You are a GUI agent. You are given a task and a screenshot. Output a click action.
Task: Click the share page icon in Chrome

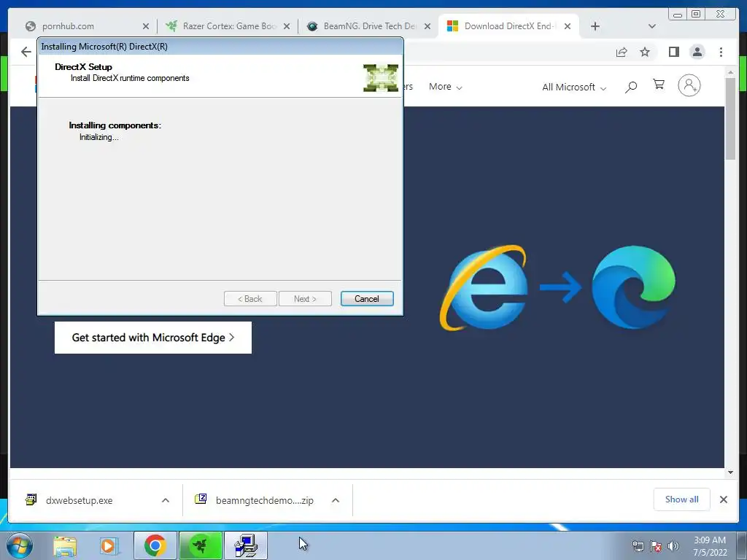(622, 52)
